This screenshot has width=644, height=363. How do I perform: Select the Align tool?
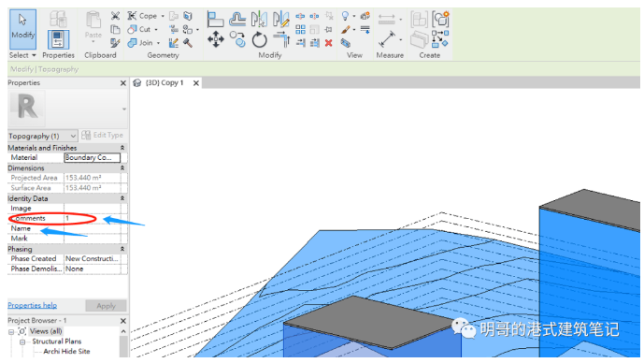[x=215, y=20]
